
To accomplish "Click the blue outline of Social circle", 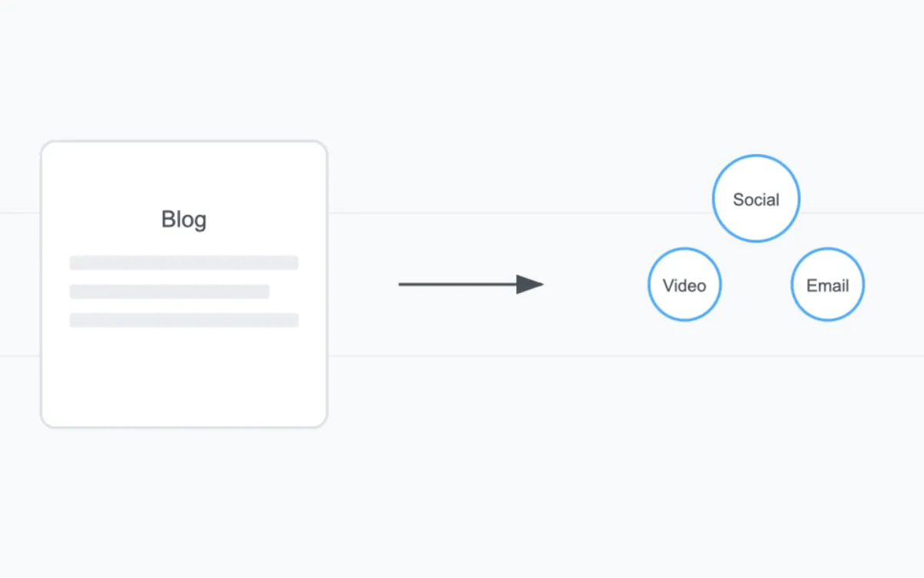I will (756, 156).
